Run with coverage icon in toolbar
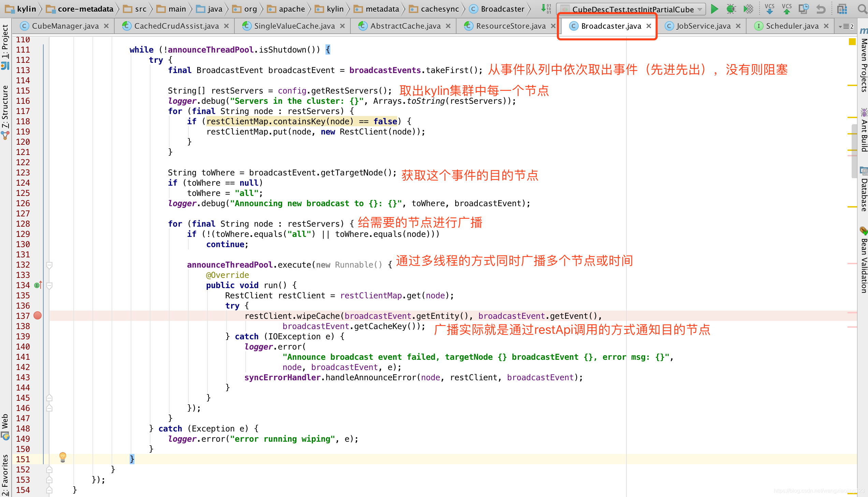Screen dimensions: 868x497 (749, 9)
